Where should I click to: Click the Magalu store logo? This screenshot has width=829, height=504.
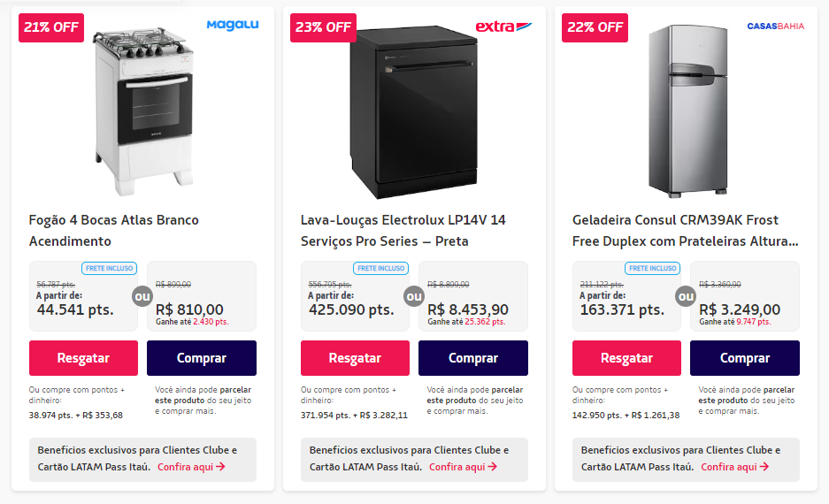pyautogui.click(x=233, y=26)
